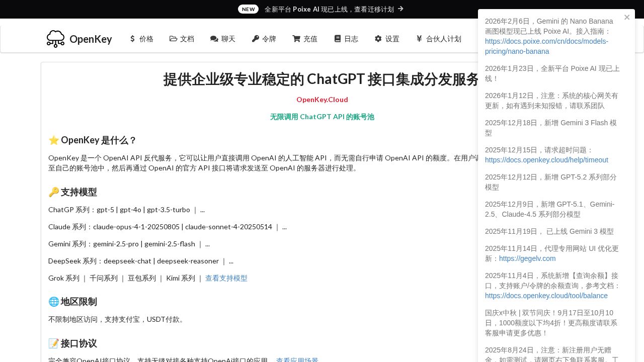Open the tool/balance docs link
The image size is (644, 362).
click(546, 296)
